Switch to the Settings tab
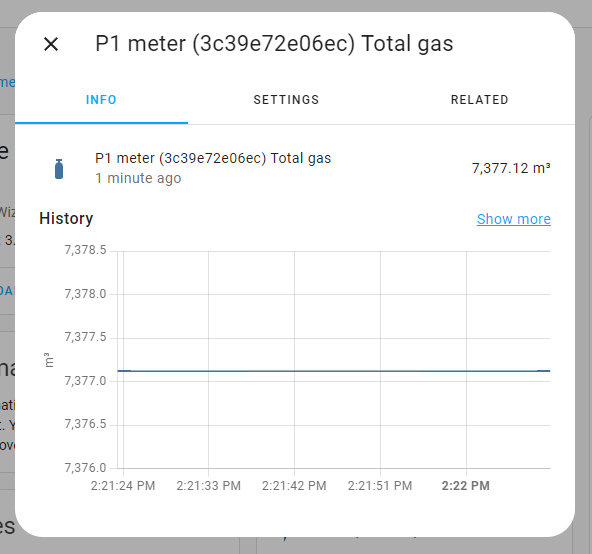This screenshot has height=554, width=592. 286,100
